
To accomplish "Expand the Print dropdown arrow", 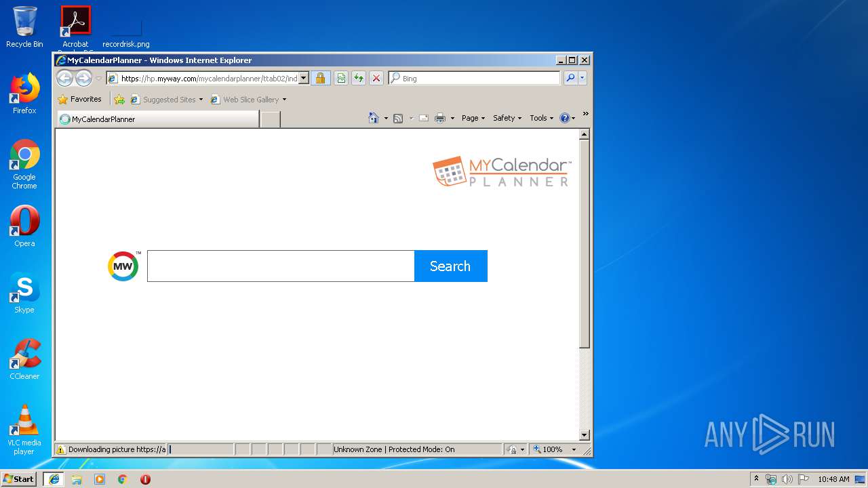I will click(x=452, y=118).
